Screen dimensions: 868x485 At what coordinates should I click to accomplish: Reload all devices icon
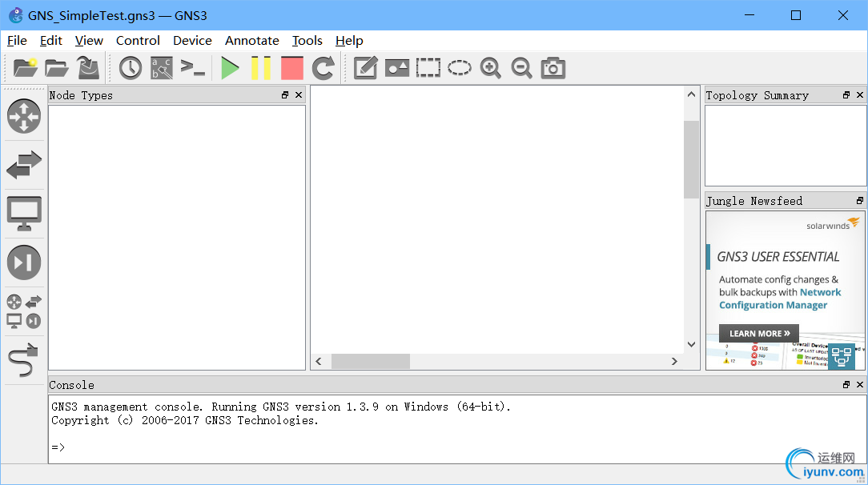point(323,68)
